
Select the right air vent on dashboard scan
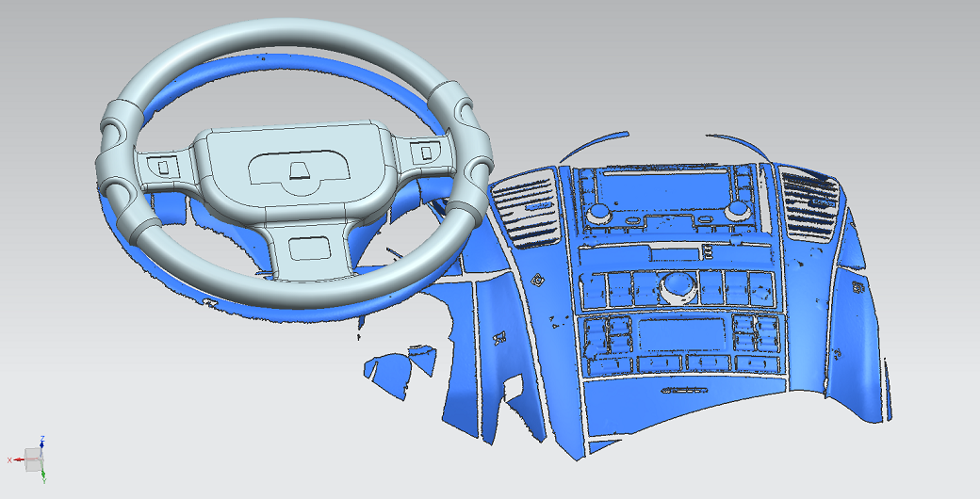[811, 203]
